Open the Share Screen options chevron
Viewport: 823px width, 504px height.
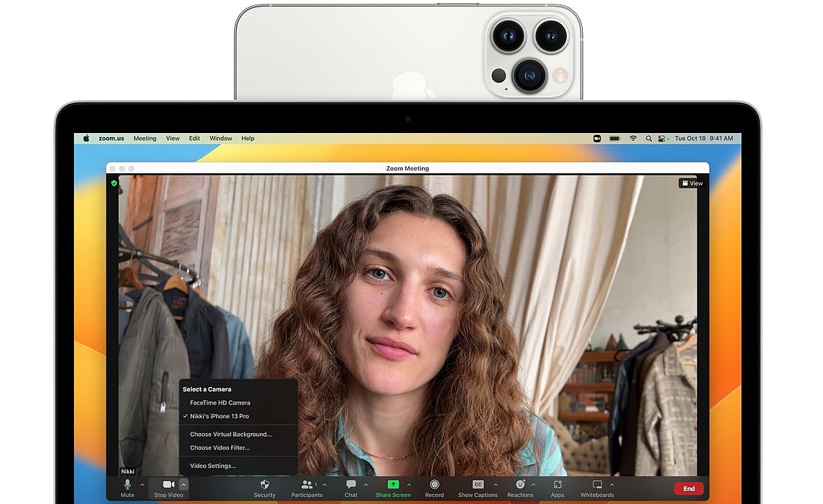coord(410,483)
